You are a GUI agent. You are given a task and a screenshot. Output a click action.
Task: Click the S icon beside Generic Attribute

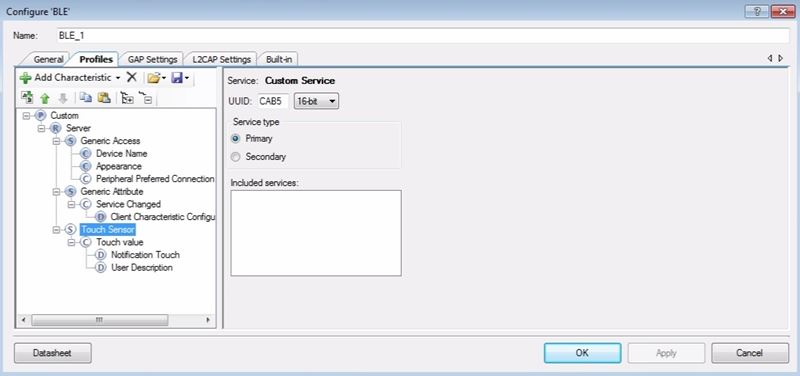point(71,191)
